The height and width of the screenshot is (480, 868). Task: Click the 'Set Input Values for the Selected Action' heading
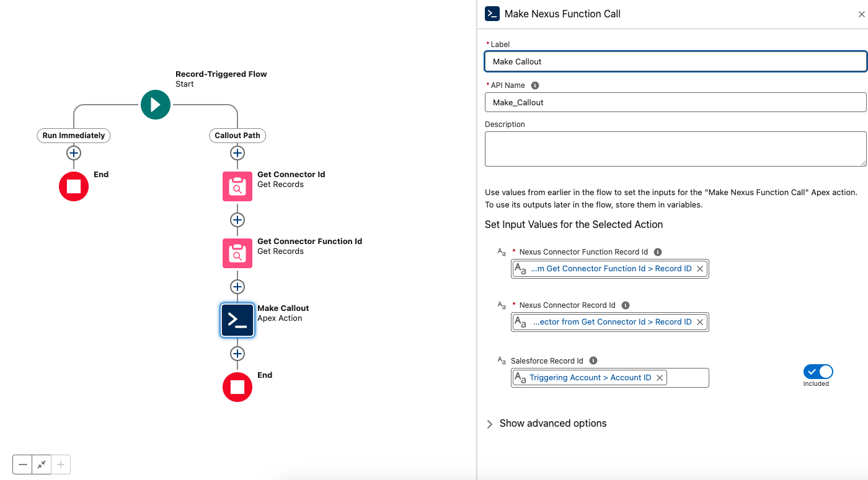(574, 225)
